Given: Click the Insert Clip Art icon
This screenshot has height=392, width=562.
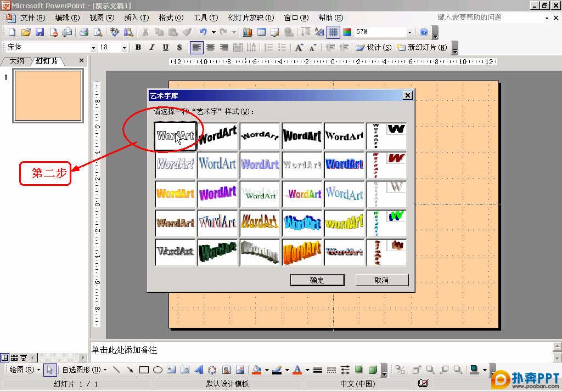Looking at the screenshot, I should [226, 370].
